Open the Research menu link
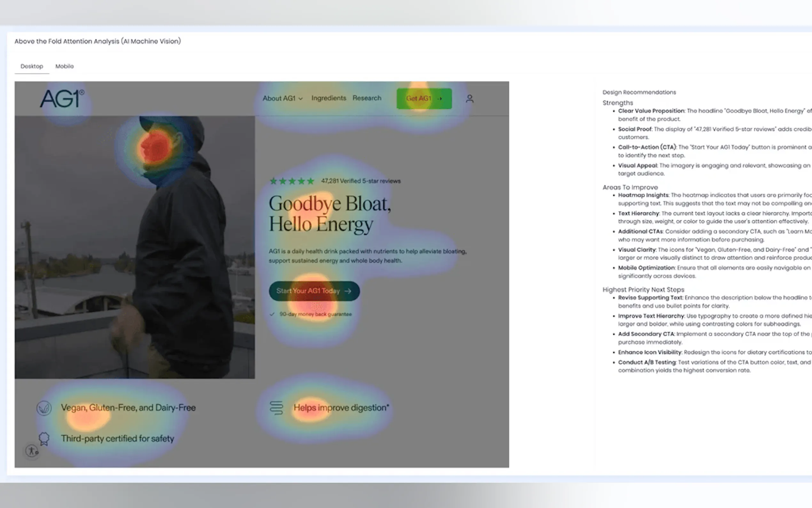Screen dimensions: 812x508 click(x=367, y=98)
